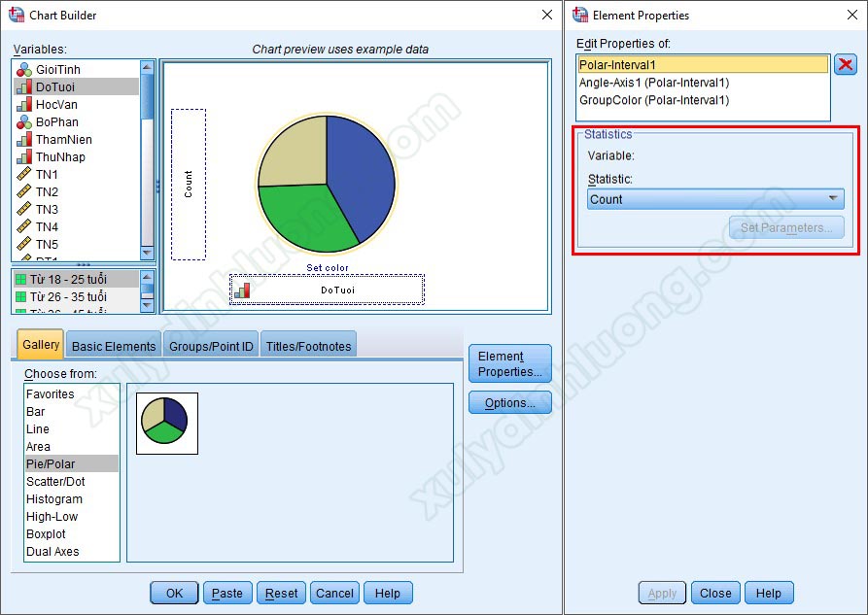868x615 pixels.
Task: Open the Titles/Footnotes tab
Action: click(308, 346)
